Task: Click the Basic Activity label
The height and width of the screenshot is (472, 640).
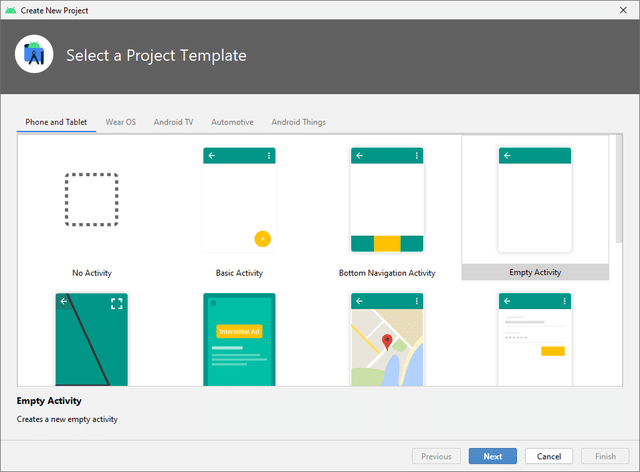Action: [x=239, y=273]
